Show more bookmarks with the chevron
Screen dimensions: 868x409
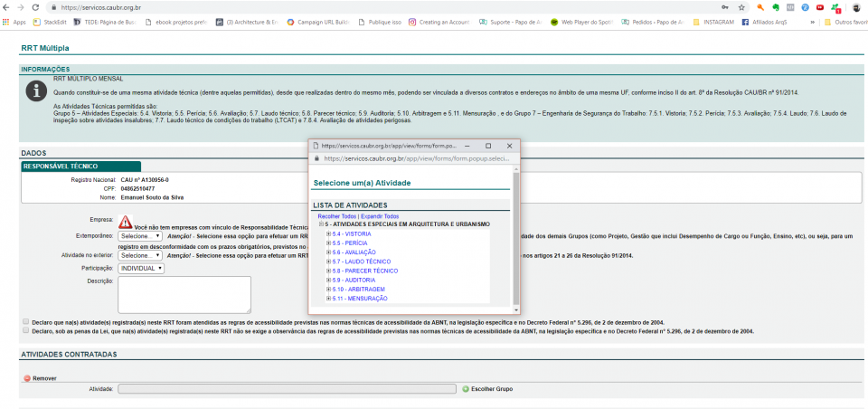pos(812,22)
